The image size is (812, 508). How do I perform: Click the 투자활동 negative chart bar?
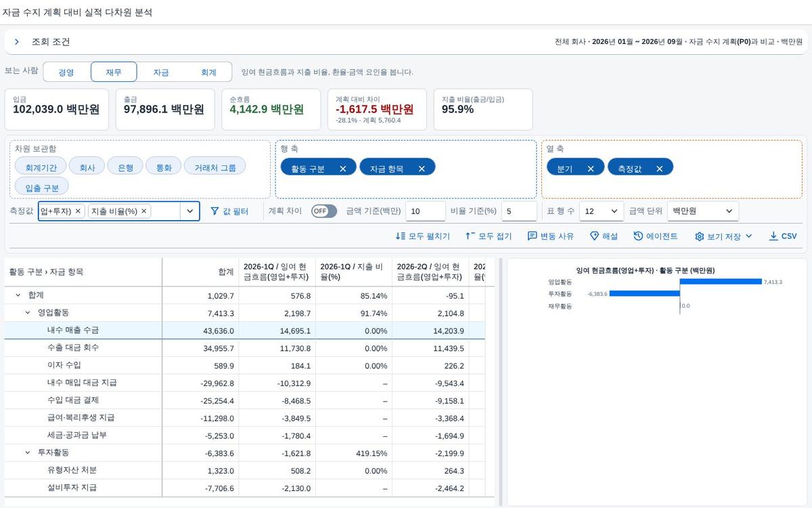(x=644, y=294)
